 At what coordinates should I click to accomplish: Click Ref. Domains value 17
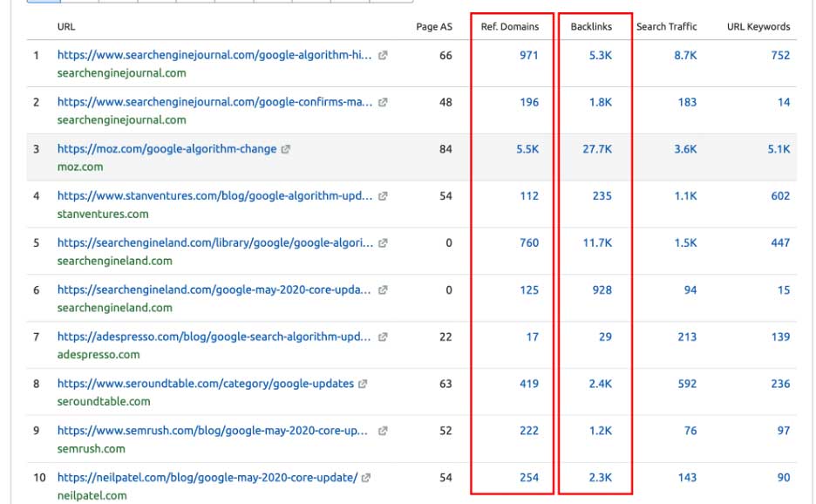(533, 337)
